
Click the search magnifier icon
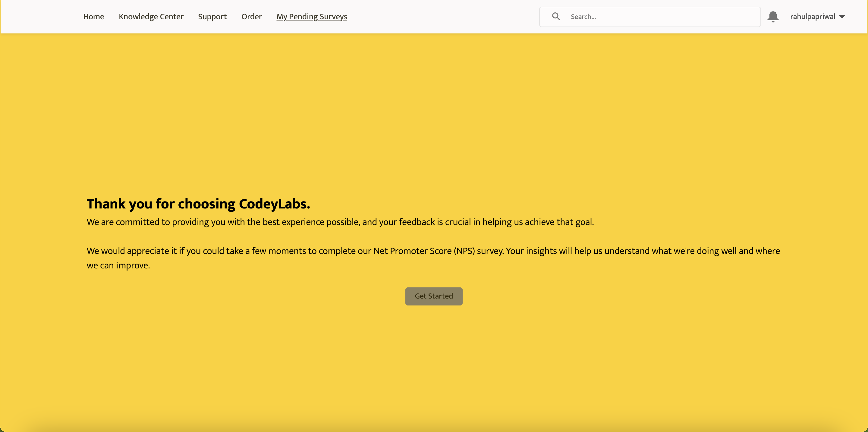coord(556,16)
